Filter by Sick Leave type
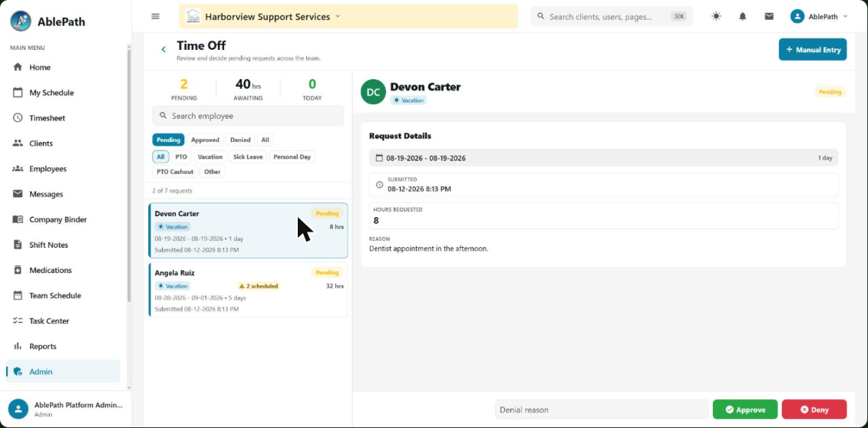 click(x=248, y=156)
